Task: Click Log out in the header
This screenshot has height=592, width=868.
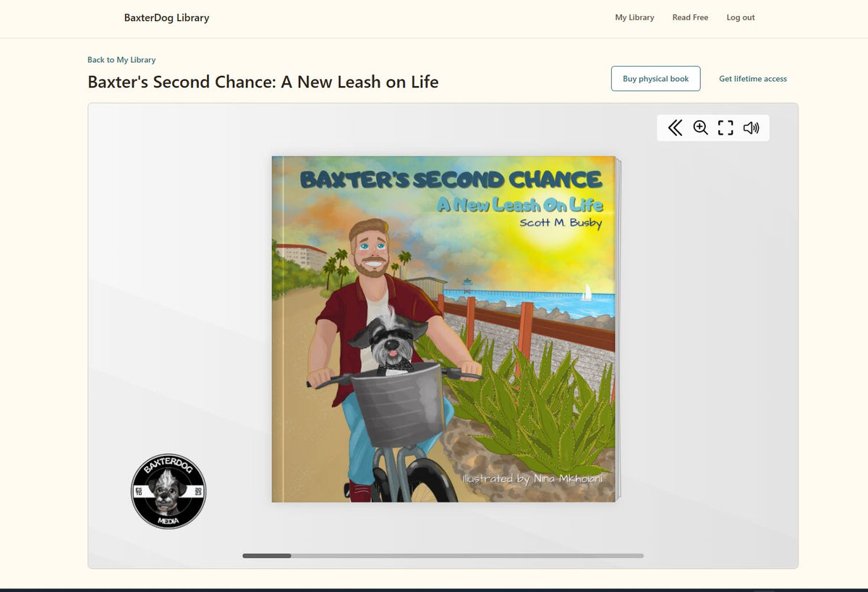Action: pyautogui.click(x=741, y=17)
